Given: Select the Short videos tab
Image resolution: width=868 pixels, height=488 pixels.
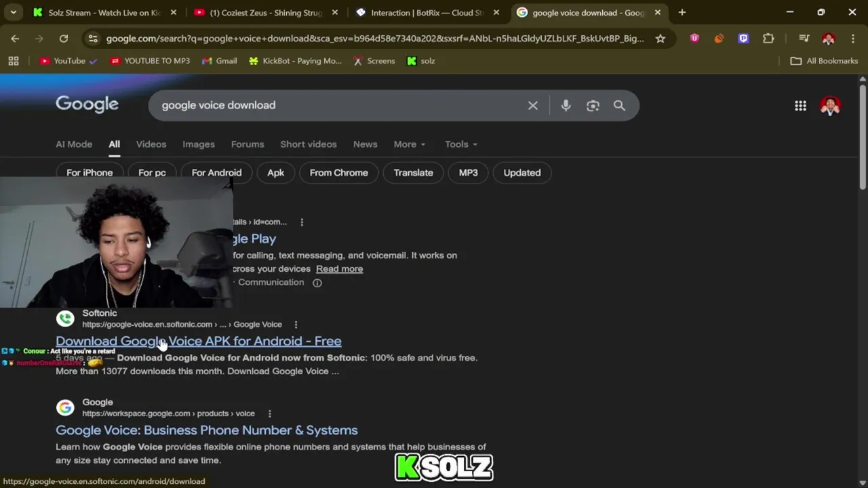Looking at the screenshot, I should [x=309, y=144].
